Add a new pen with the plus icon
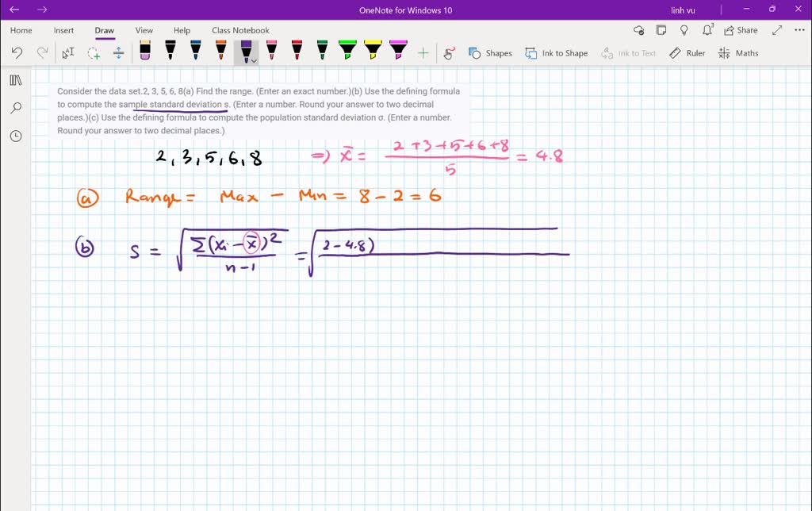This screenshot has width=812, height=511. [424, 52]
